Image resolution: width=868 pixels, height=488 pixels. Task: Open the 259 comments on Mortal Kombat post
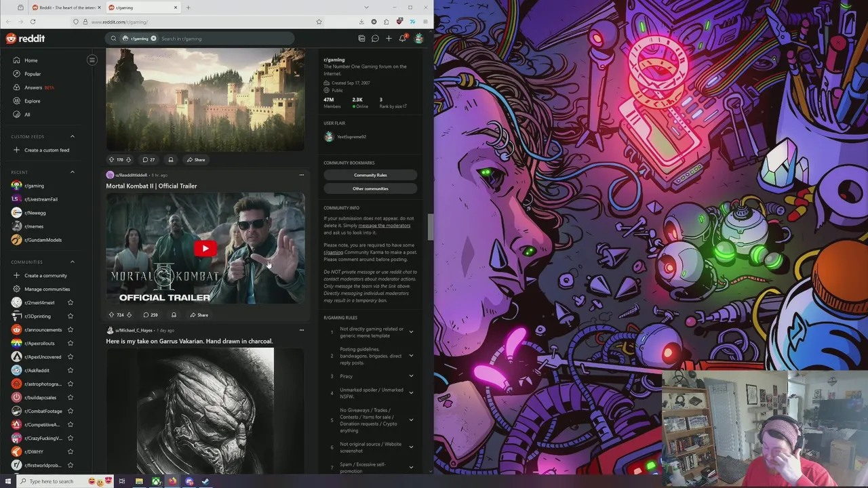[151, 315]
